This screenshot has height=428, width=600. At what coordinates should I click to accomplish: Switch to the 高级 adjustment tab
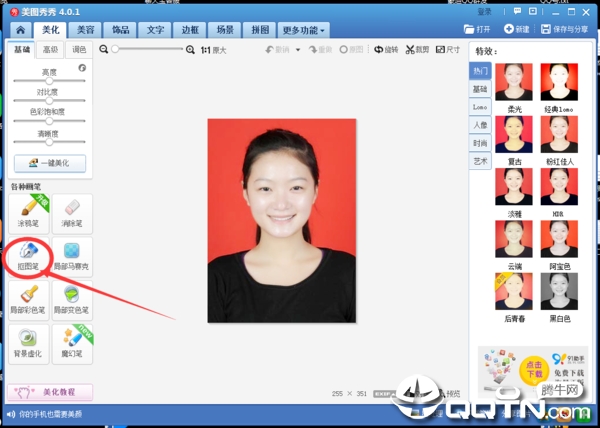(x=50, y=49)
